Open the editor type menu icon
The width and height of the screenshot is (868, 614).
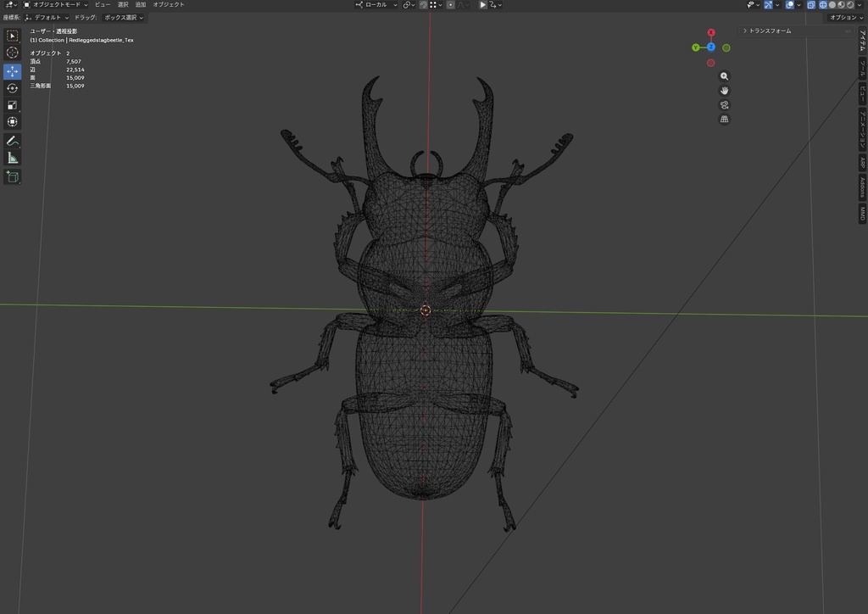[10, 4]
